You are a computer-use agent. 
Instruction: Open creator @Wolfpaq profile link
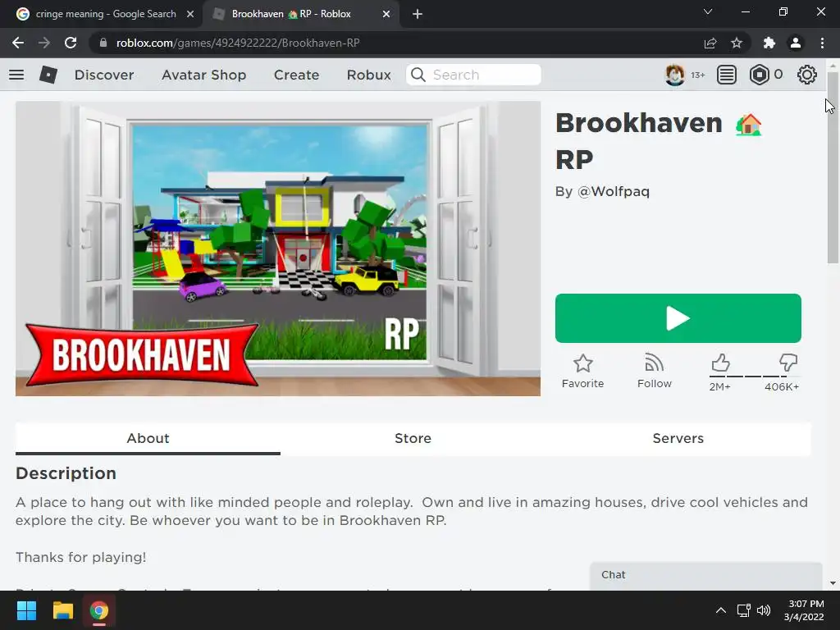[614, 191]
